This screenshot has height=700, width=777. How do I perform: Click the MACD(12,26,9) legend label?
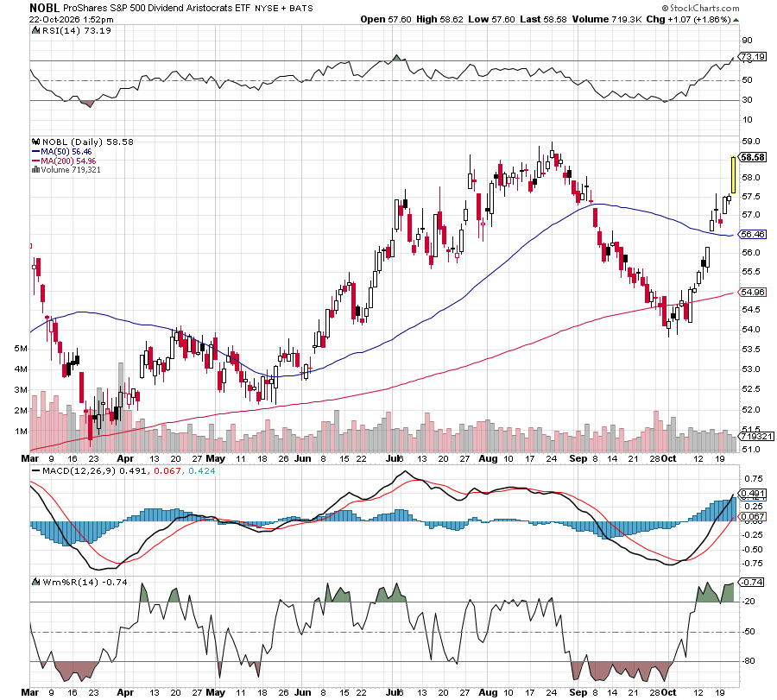point(79,470)
